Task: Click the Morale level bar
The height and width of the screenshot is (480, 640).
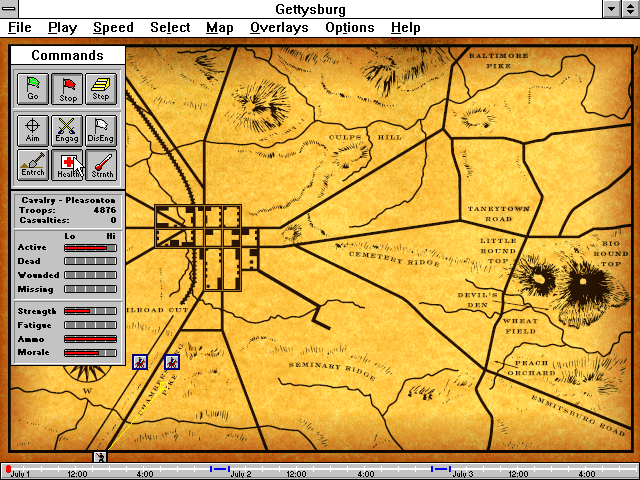Action: pos(90,353)
